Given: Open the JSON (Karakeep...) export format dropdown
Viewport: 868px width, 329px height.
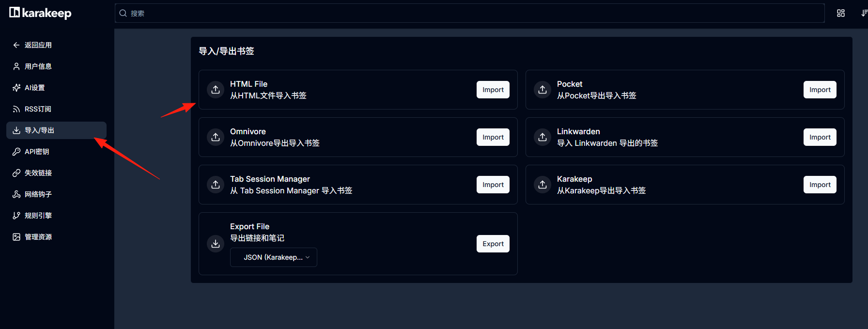Looking at the screenshot, I should [x=274, y=257].
